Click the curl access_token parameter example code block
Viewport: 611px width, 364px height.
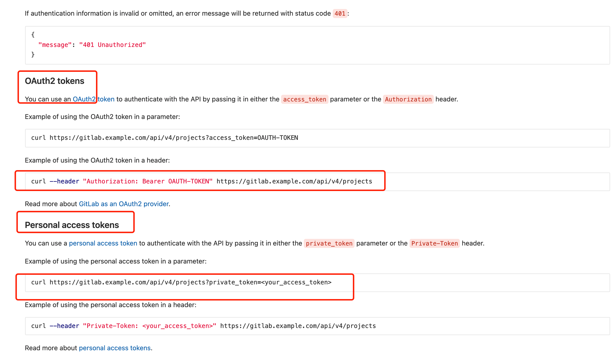pos(164,138)
